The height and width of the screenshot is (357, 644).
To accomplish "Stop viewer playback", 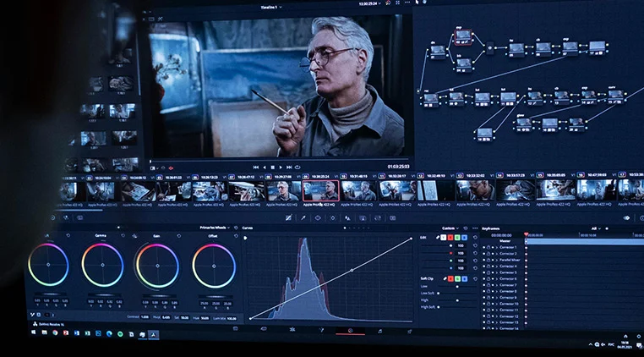I will [x=272, y=167].
